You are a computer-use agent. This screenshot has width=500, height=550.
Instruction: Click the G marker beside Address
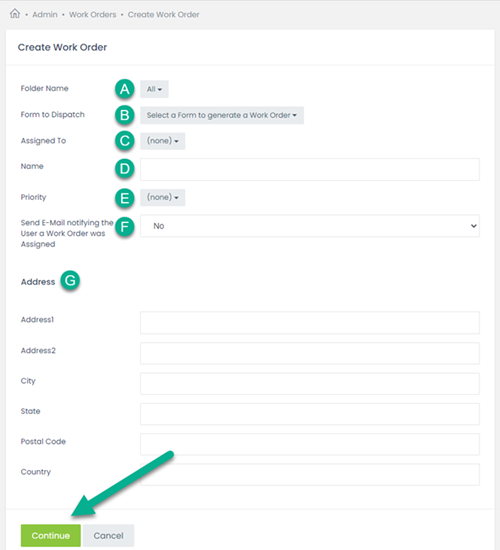pos(70,281)
